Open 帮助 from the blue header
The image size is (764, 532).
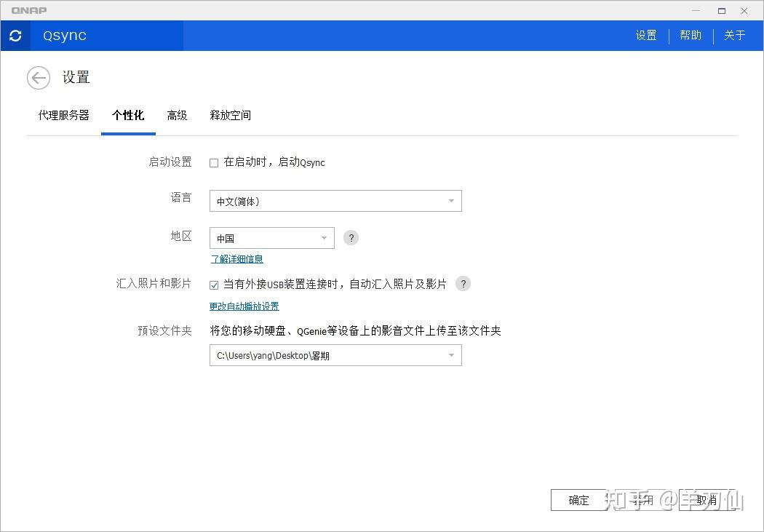(x=690, y=35)
